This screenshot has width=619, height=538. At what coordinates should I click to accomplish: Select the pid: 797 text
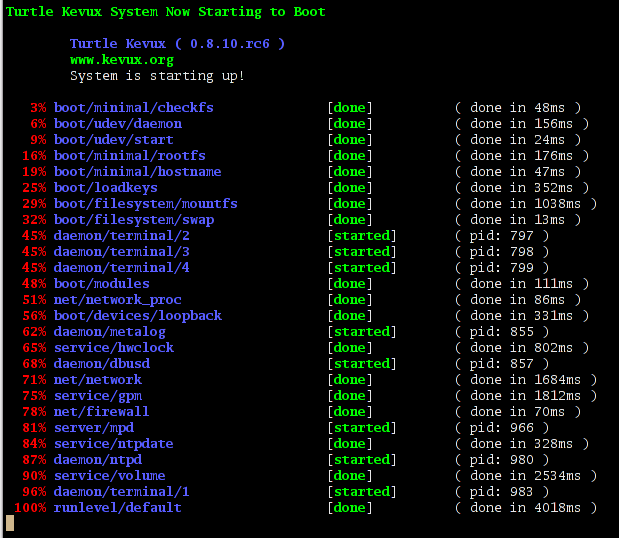click(x=501, y=236)
